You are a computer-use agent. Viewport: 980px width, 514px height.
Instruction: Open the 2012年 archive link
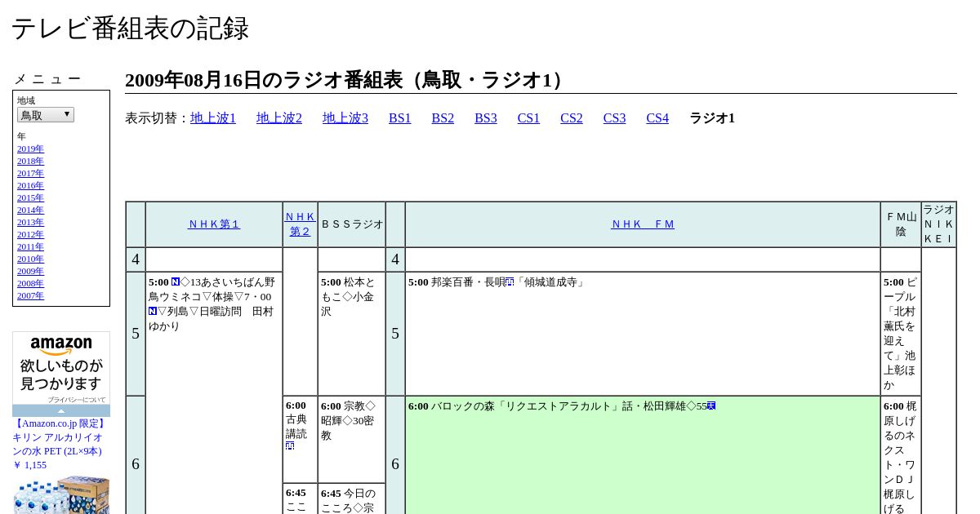[x=30, y=234]
